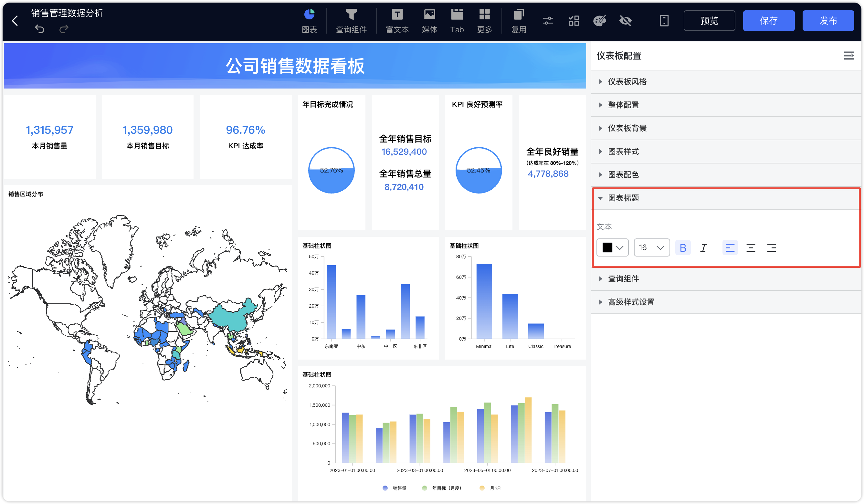The image size is (864, 504).
Task: Click the 52.76% liquid gauge chart
Action: coord(331,170)
